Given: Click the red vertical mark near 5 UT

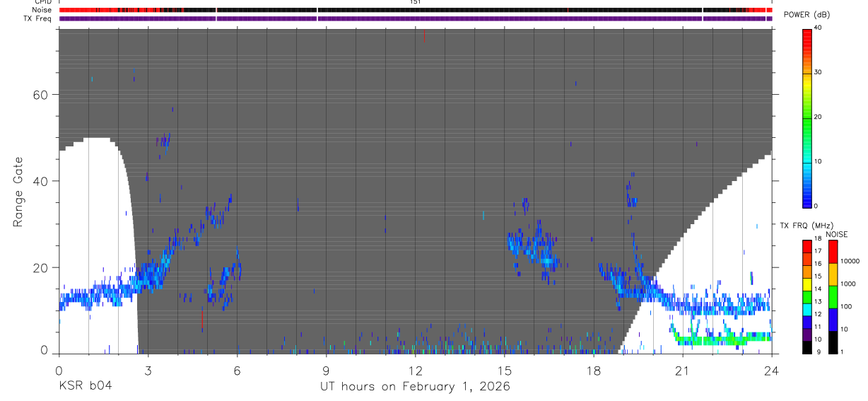Looking at the screenshot, I should click(202, 318).
